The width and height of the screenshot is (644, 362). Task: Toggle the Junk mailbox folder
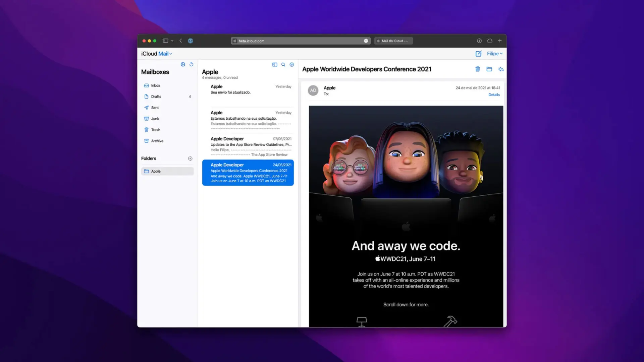coord(155,118)
